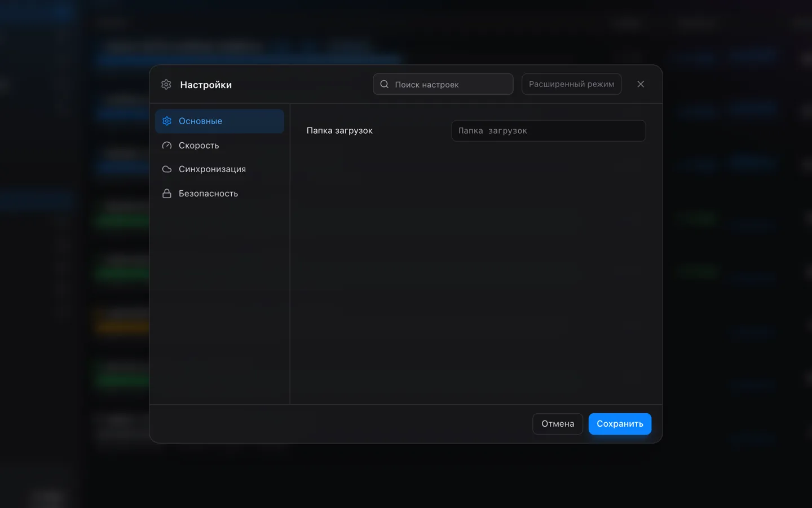Click the Отмена button
This screenshot has height=508, width=812.
(558, 424)
